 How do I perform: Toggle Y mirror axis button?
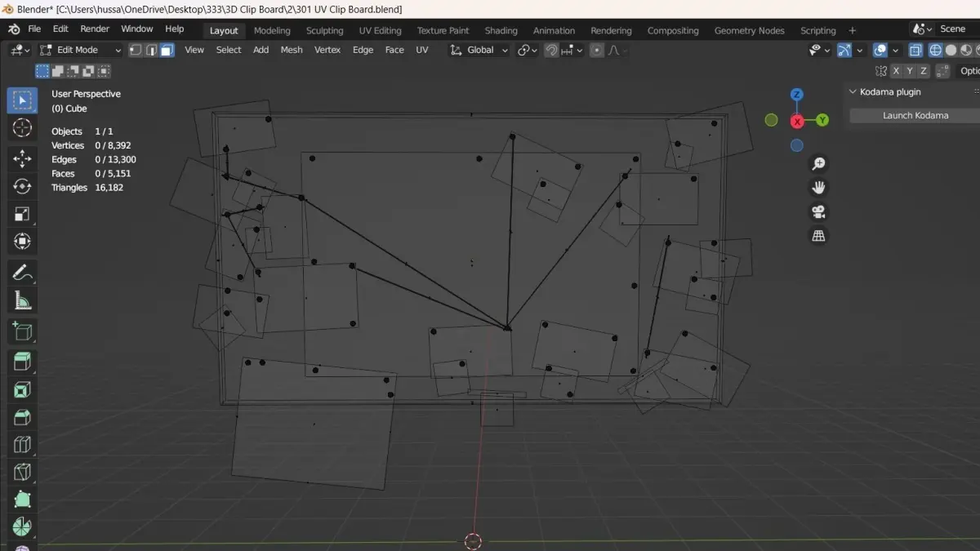(910, 71)
